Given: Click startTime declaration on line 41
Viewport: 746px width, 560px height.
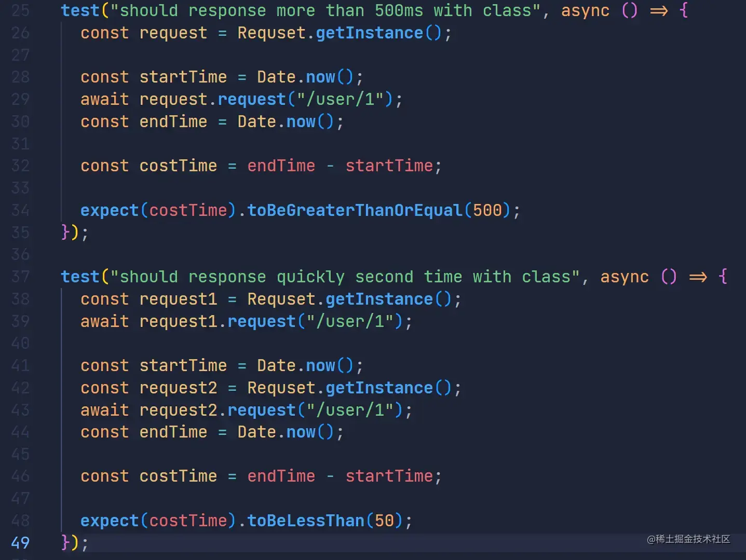Looking at the screenshot, I should [183, 365].
